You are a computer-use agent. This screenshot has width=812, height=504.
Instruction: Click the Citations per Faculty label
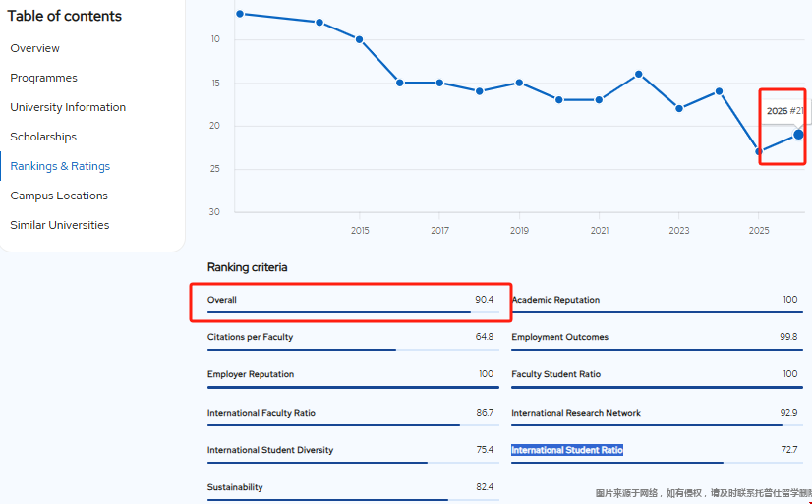(250, 337)
